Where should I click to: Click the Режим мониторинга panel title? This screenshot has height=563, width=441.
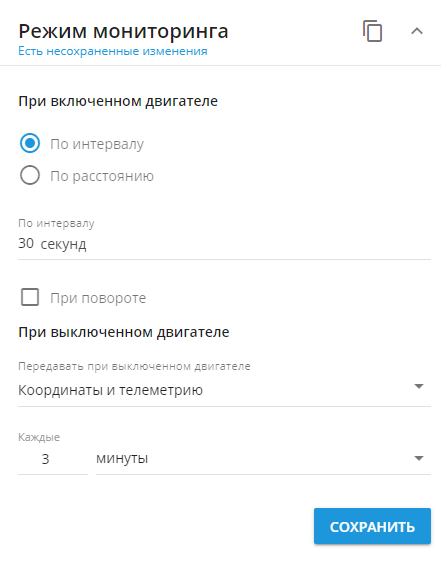pyautogui.click(x=123, y=31)
